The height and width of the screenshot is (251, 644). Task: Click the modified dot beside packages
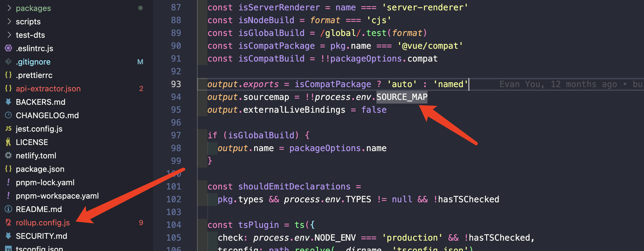tap(140, 8)
